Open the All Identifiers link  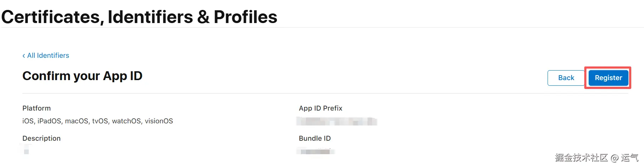coord(48,56)
